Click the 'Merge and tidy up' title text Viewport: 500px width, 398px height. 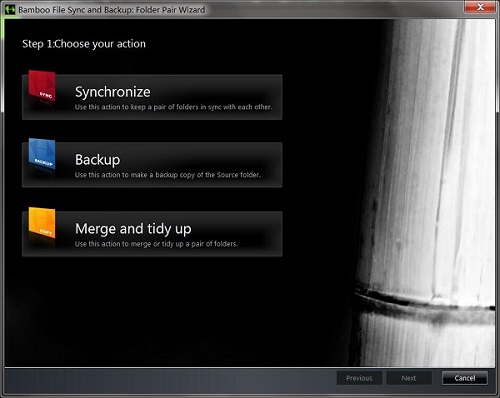click(133, 229)
